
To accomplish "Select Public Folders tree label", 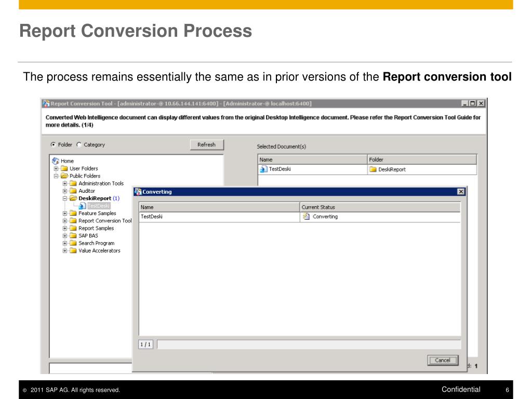I will click(85, 176).
